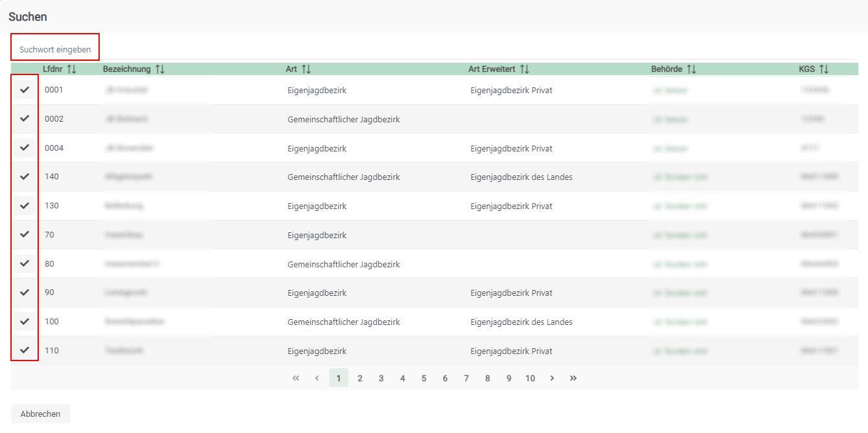Sort the Art column
Image resolution: width=868 pixels, height=433 pixels.
click(x=306, y=69)
